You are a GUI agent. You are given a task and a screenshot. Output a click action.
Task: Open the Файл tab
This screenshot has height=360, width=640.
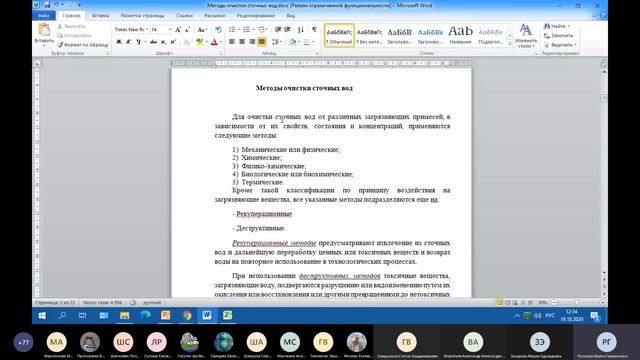[x=44, y=16]
